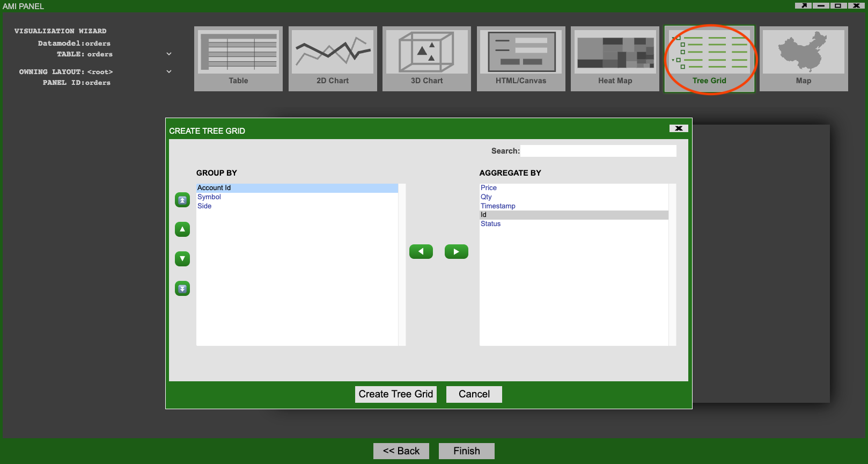Image resolution: width=868 pixels, height=464 pixels.
Task: Close the AMI Panel window
Action: pyautogui.click(x=856, y=5)
